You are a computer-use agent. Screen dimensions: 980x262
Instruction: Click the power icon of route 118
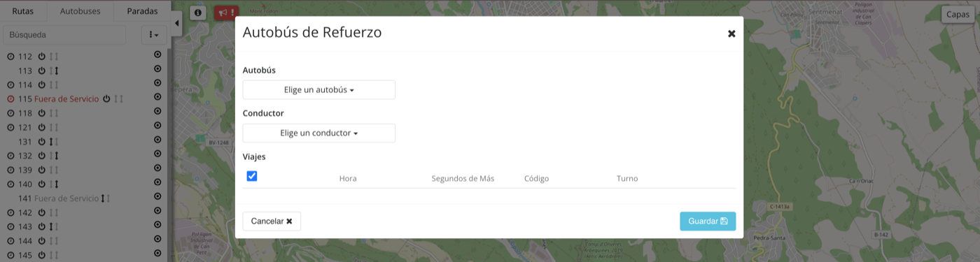click(41, 113)
